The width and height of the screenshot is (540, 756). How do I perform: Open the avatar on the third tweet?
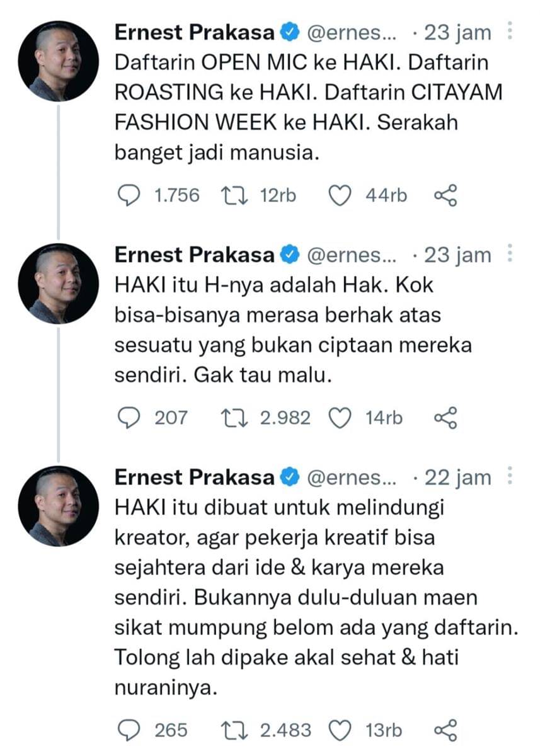tap(59, 507)
